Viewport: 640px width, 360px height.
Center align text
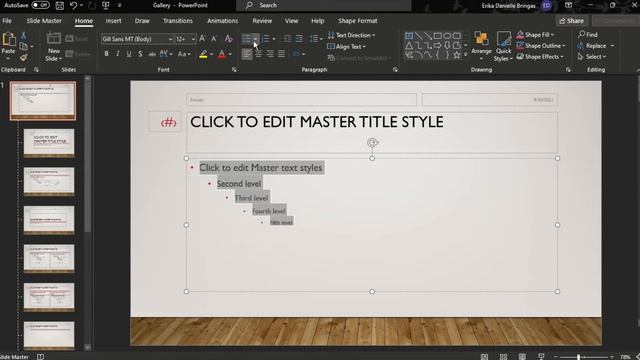258,54
